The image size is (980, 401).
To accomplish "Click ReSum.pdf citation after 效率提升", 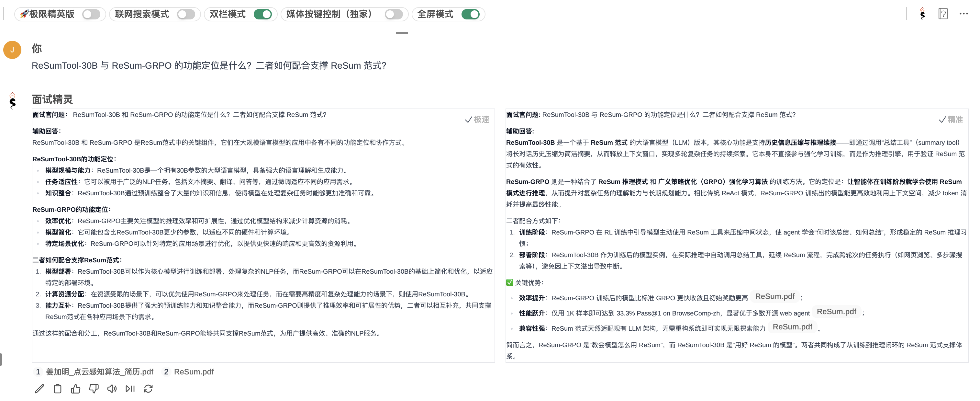I will [x=774, y=296].
